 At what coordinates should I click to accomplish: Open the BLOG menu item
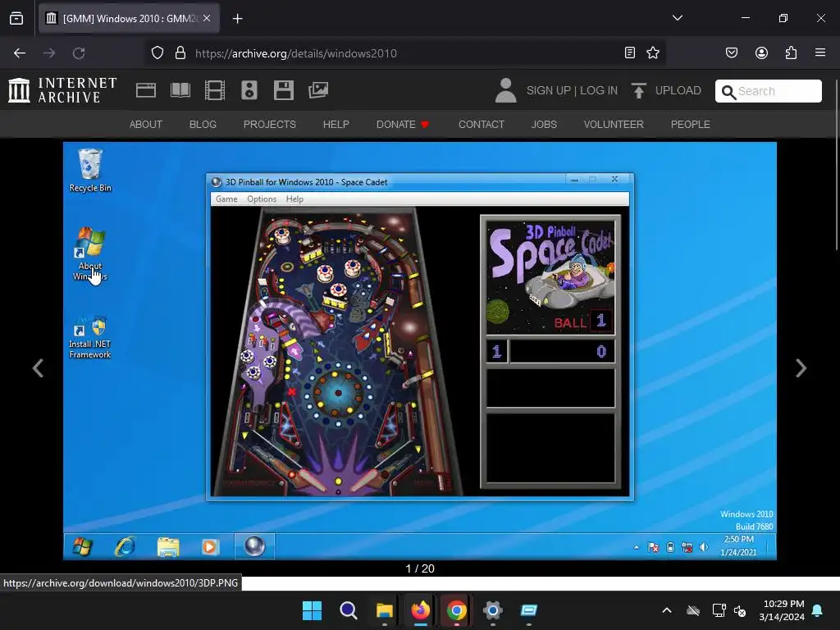point(203,125)
